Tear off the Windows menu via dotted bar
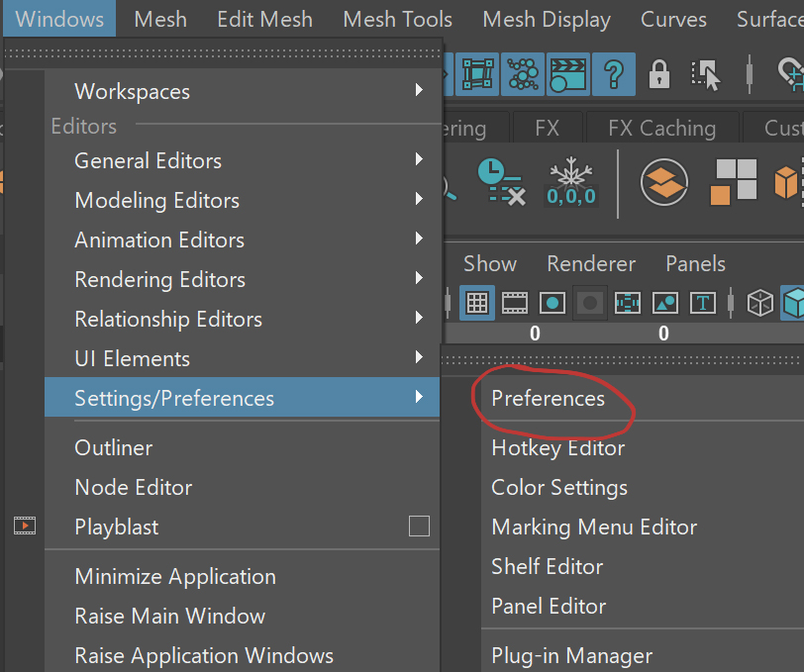 [x=222, y=54]
